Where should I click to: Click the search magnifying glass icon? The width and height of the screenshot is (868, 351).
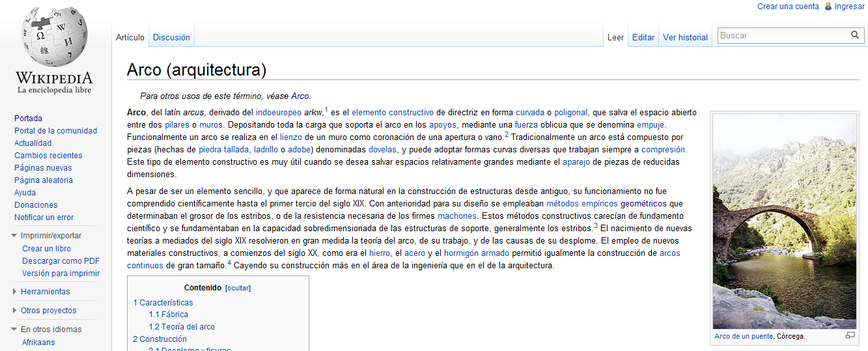coord(855,35)
